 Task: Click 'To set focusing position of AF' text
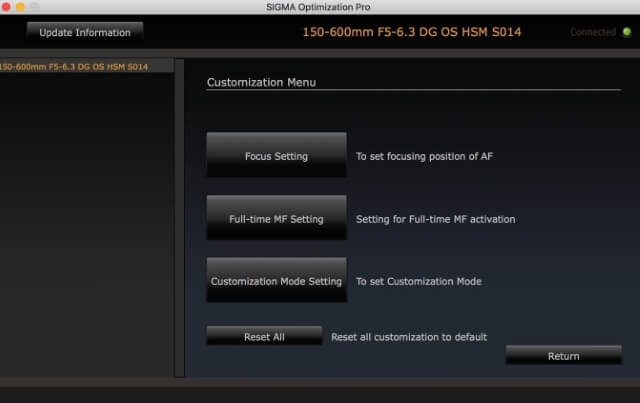(424, 156)
